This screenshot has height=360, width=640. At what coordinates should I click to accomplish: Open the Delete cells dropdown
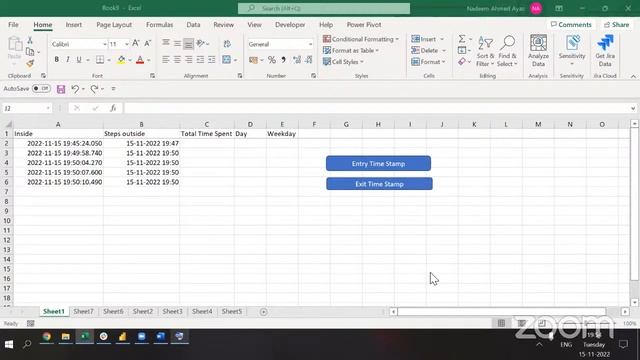[429, 50]
